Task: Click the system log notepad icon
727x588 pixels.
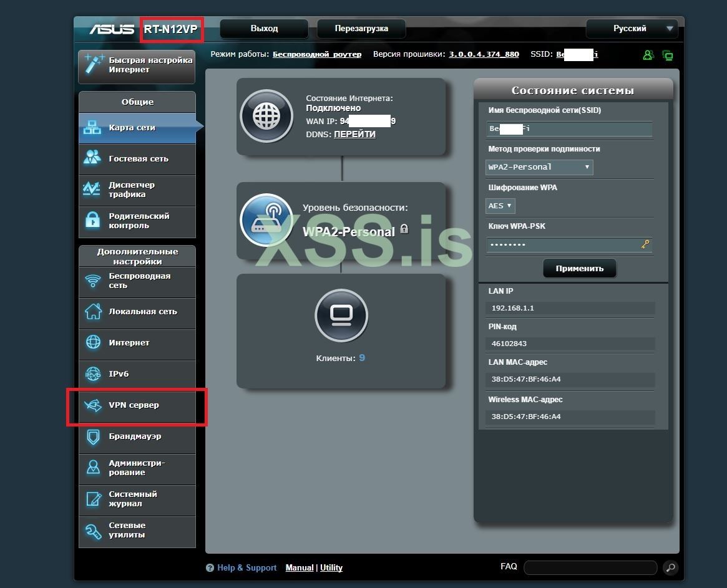Action: pos(93,499)
